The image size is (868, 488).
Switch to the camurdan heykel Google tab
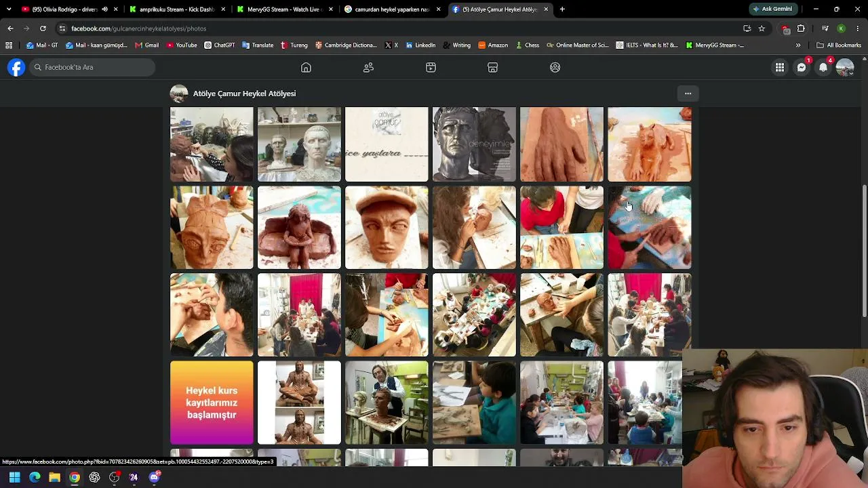pyautogui.click(x=393, y=9)
